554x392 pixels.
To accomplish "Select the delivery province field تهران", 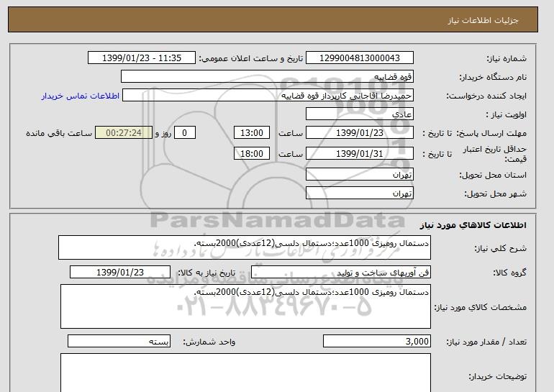I will [359, 175].
